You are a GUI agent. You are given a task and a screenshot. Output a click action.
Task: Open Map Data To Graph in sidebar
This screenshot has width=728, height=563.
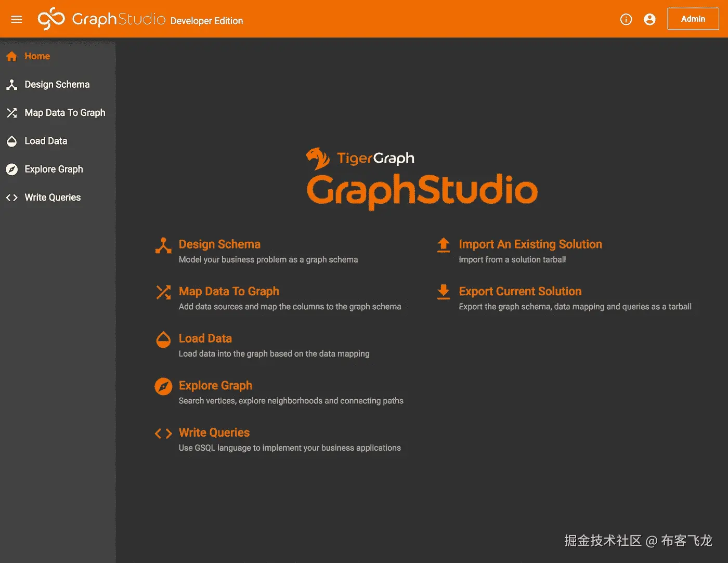point(65,113)
